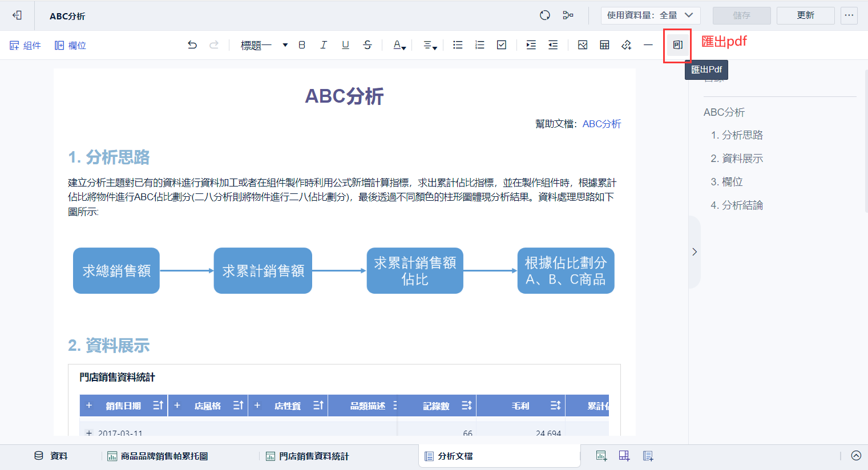Viewport: 868px width, 470px height.
Task: Undo the last edit
Action: 192,45
